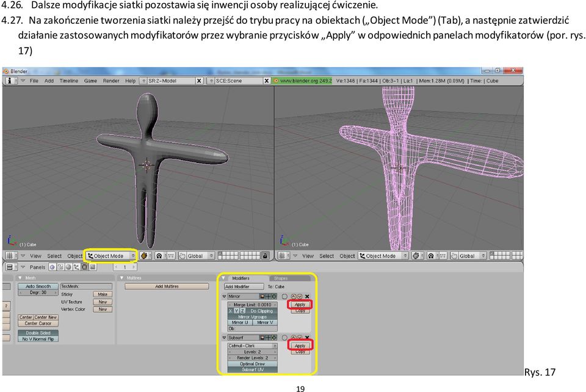Viewport: 586px width, 392px height.
Task: Open the Logic context panel icon
Action: point(52,267)
